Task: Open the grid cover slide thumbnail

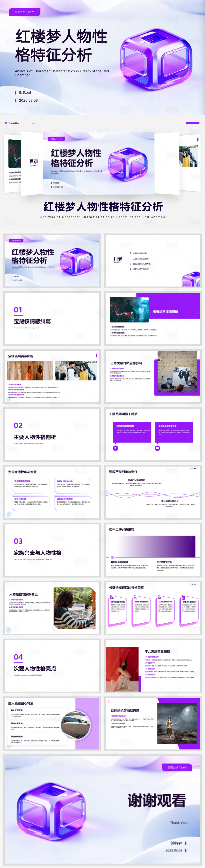Action: pyautogui.click(x=52, y=261)
